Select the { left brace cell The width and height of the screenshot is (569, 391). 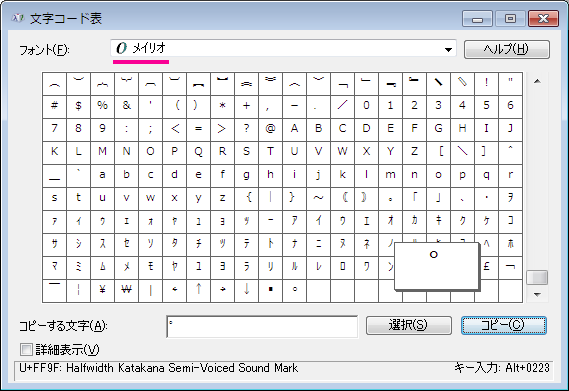246,199
